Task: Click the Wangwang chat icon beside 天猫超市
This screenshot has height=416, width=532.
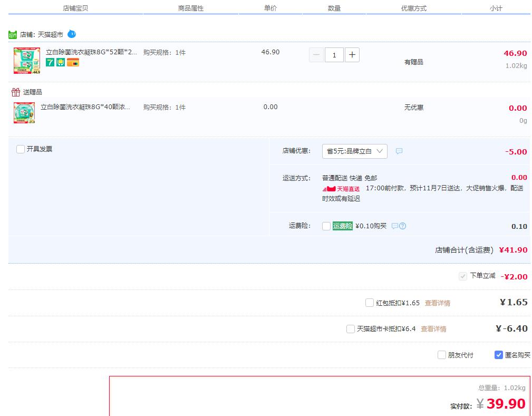Action: (x=72, y=34)
